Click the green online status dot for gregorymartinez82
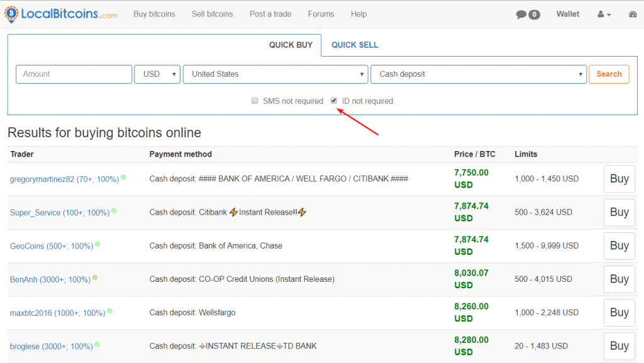The width and height of the screenshot is (644, 363). tap(124, 177)
